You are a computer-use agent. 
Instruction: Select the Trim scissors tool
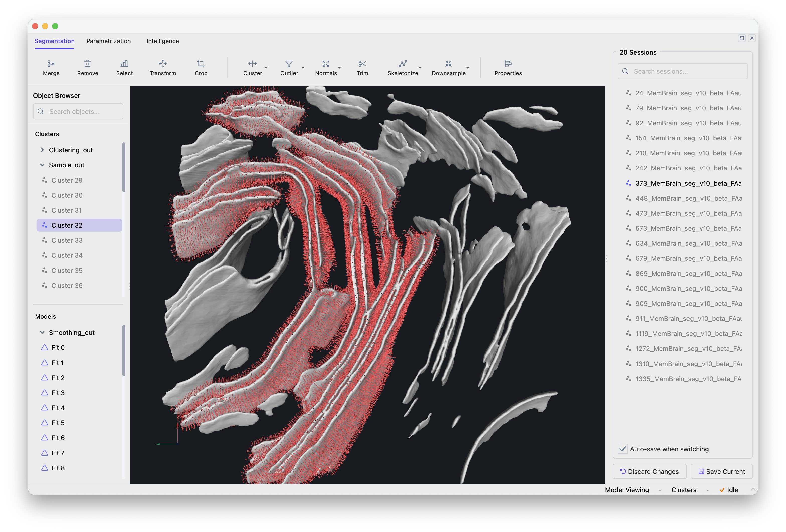(x=362, y=64)
